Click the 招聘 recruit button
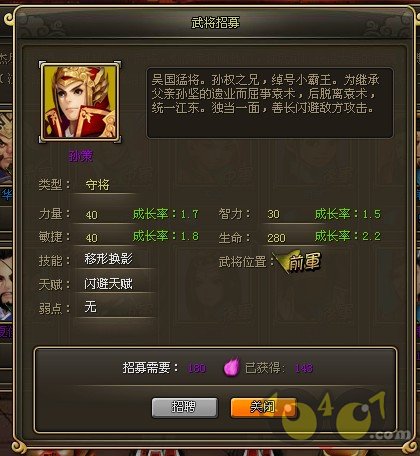 [185, 407]
